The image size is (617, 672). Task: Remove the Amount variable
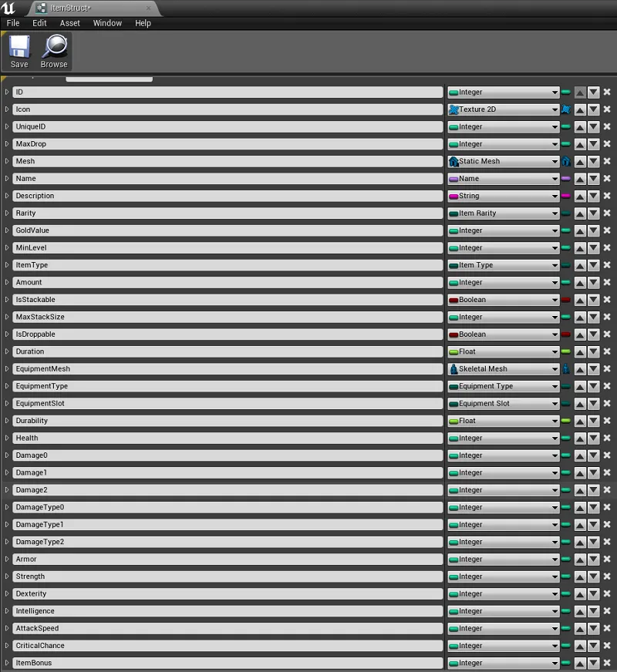607,282
